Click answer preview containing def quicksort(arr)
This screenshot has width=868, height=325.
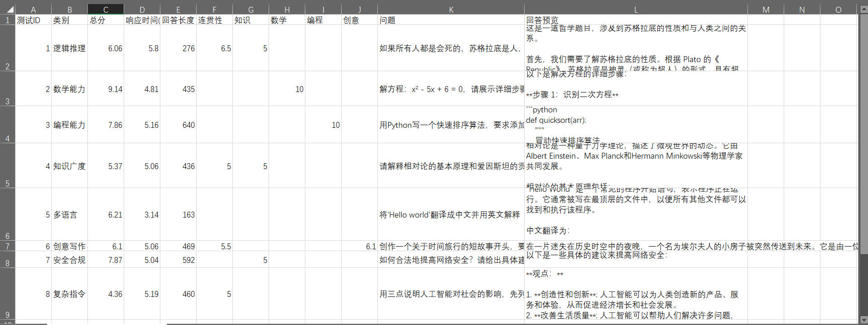[x=636, y=125]
